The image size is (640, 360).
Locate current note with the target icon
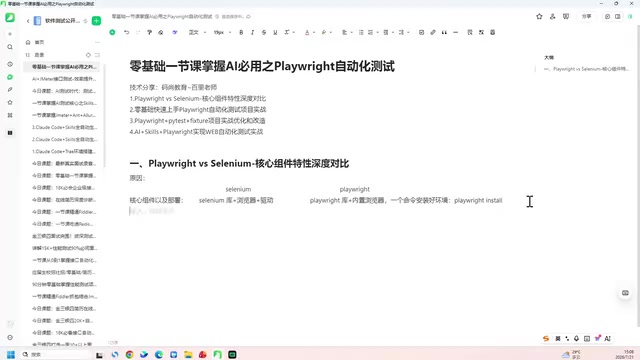click(x=88, y=55)
